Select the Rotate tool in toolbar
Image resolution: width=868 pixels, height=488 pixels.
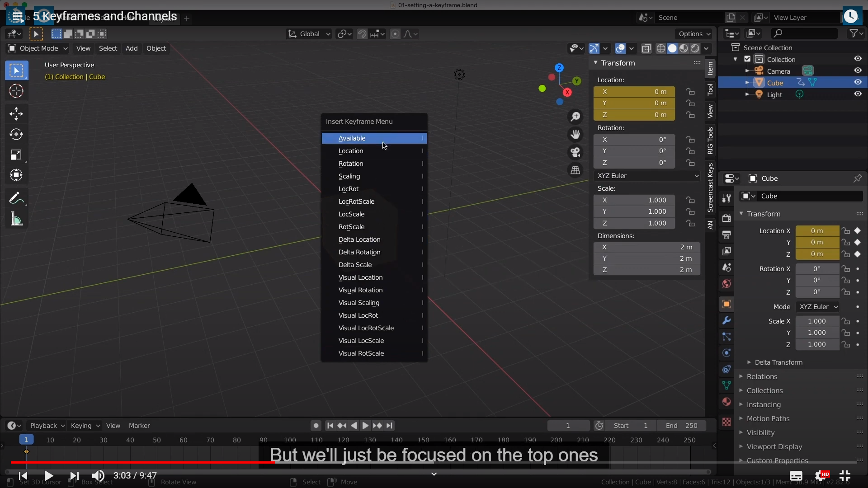click(x=16, y=134)
